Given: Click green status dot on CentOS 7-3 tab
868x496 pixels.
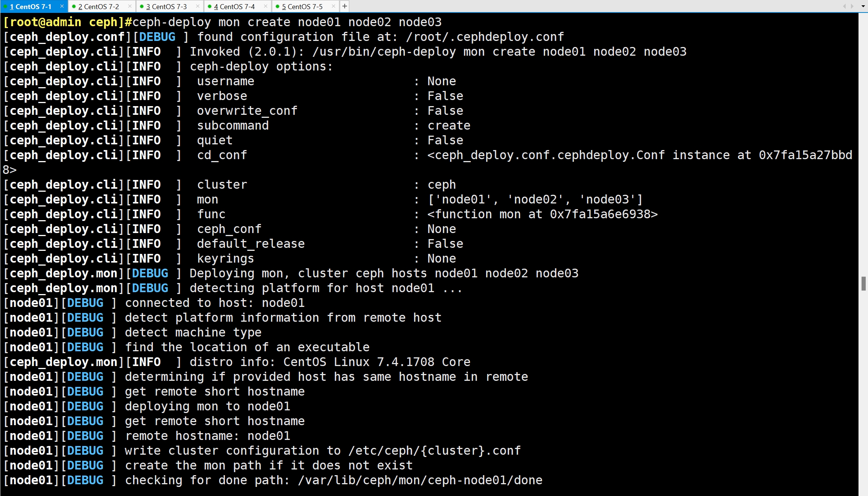Looking at the screenshot, I should pos(142,6).
